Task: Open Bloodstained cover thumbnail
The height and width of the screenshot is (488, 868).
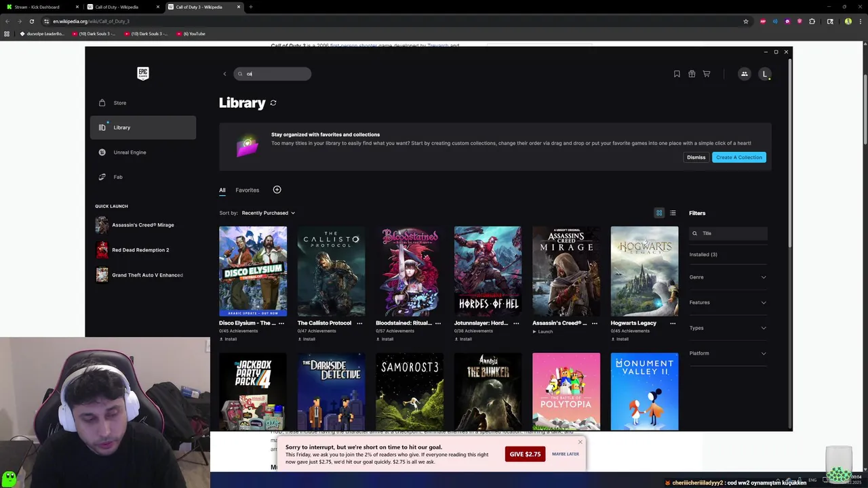Action: [x=410, y=271]
